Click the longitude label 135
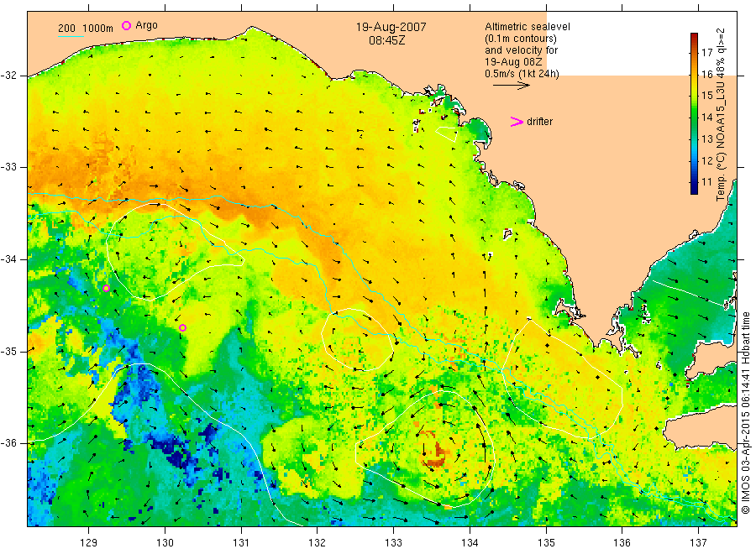The height and width of the screenshot is (554, 756). pos(546,543)
